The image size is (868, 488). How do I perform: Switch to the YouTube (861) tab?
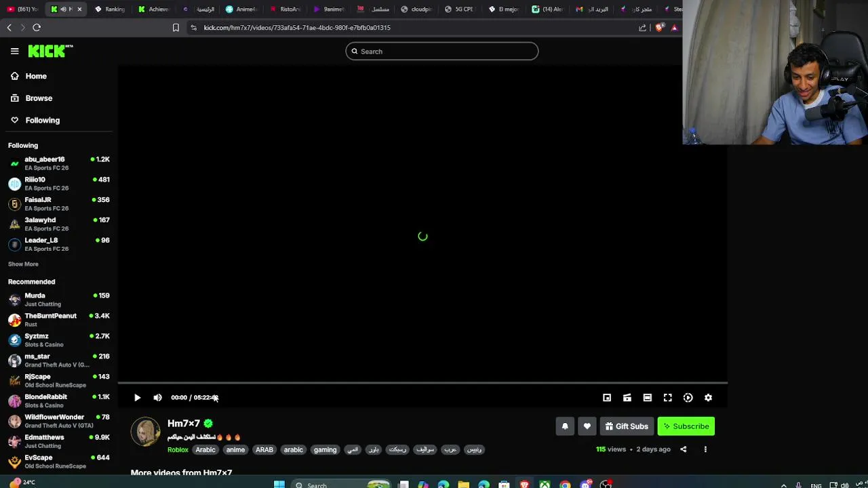pyautogui.click(x=22, y=9)
